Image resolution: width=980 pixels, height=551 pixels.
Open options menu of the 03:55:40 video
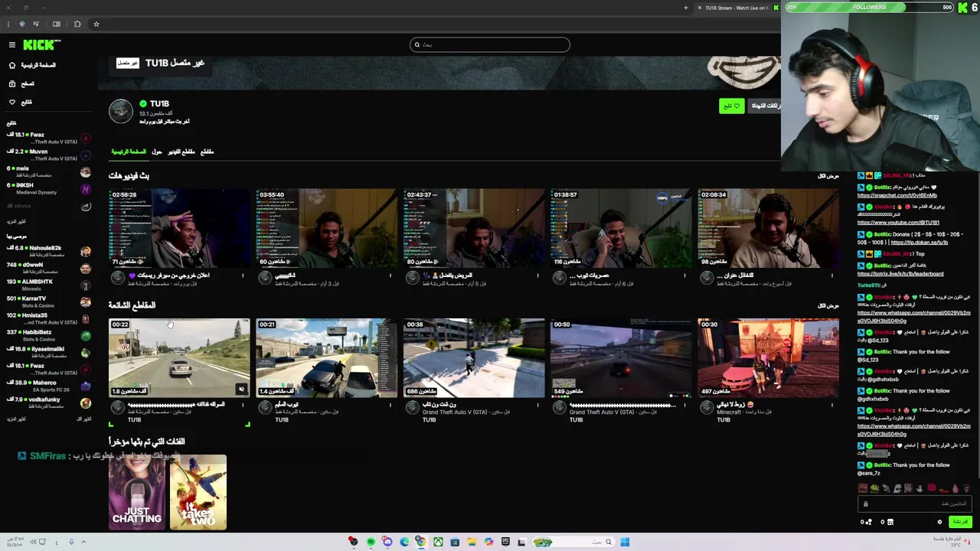tap(390, 275)
